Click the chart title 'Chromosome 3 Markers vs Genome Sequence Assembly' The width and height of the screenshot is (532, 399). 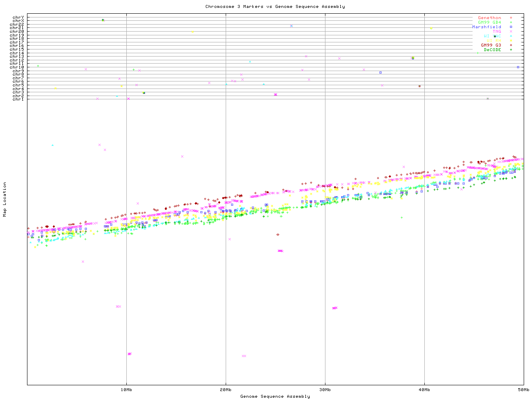coord(275,7)
